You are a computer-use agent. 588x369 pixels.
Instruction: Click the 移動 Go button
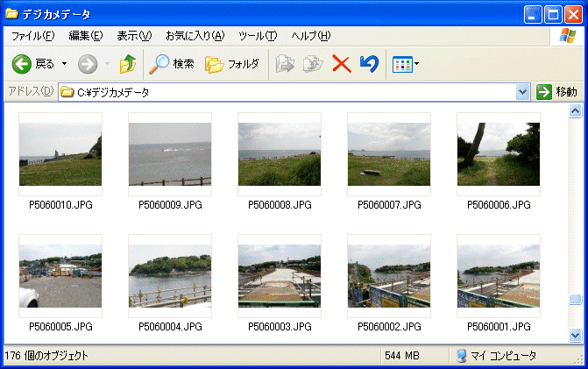pyautogui.click(x=556, y=92)
